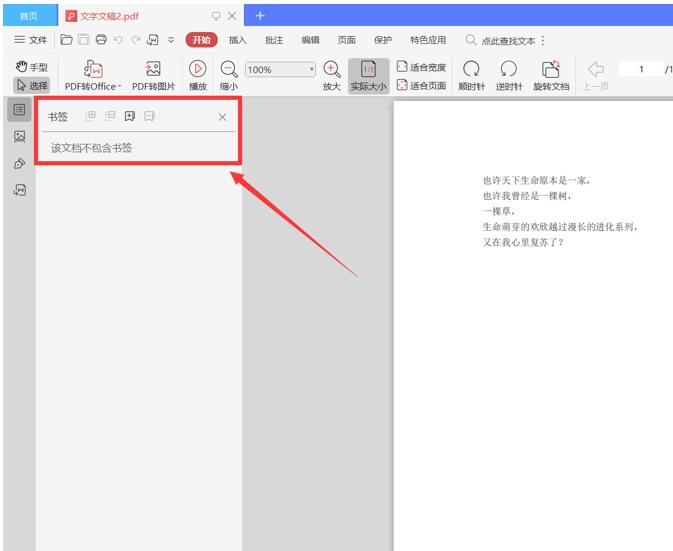
Task: Click the undo arrow
Action: tap(118, 40)
